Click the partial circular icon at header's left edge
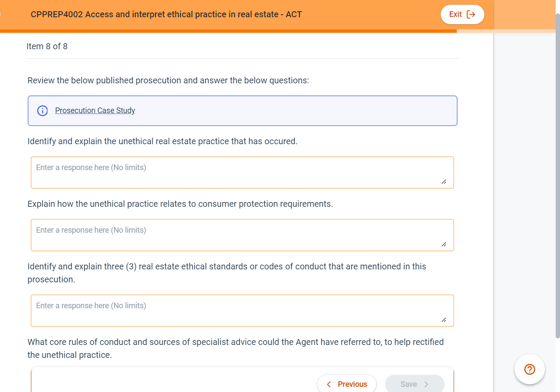 (x=1, y=14)
